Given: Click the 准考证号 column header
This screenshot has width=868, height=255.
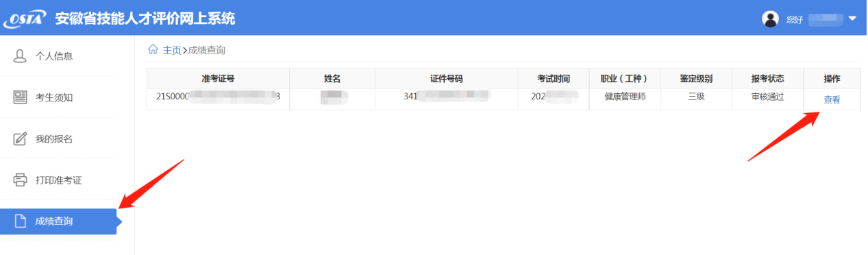Looking at the screenshot, I should [218, 79].
